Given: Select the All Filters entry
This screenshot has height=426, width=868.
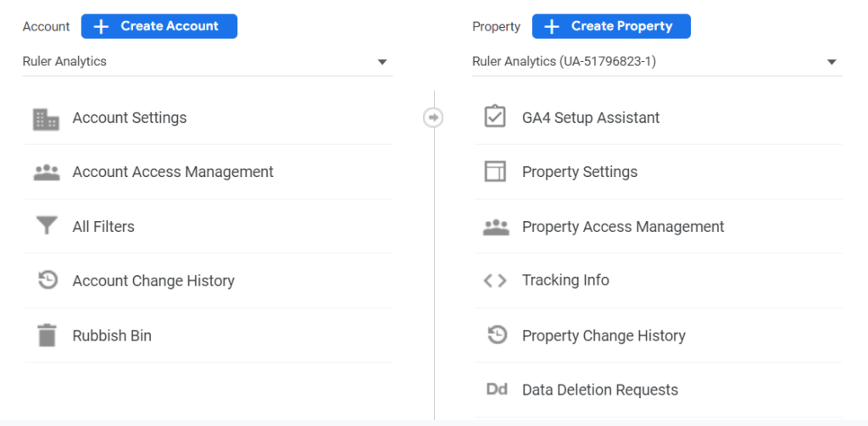Looking at the screenshot, I should [103, 227].
